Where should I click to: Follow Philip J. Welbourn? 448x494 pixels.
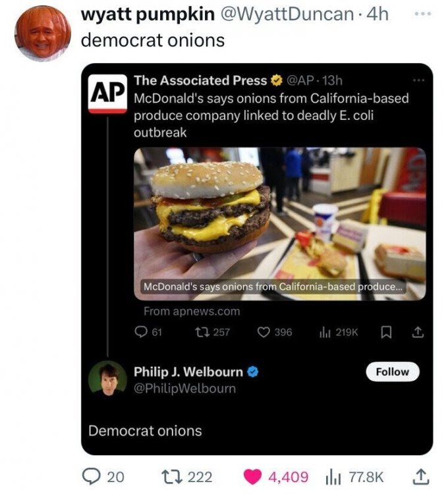392,371
